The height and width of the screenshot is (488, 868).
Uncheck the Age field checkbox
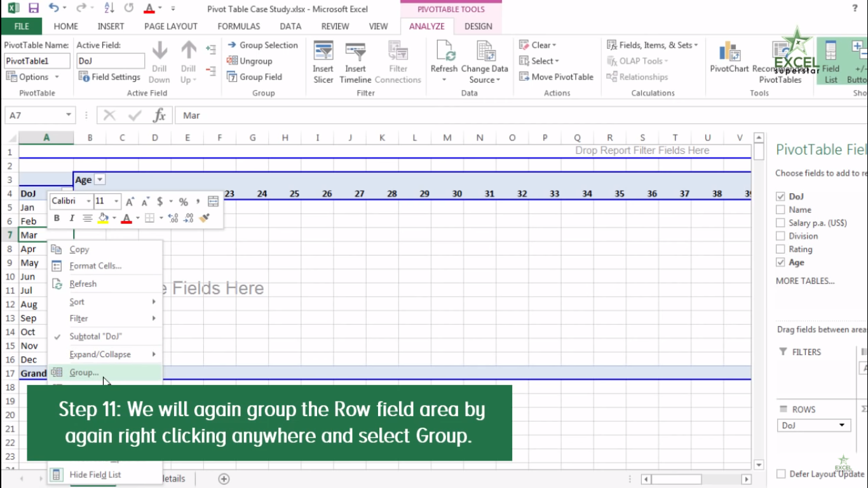780,262
